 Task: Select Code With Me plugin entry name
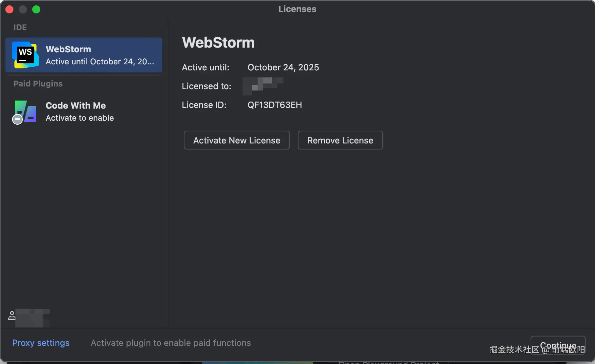pyautogui.click(x=76, y=106)
